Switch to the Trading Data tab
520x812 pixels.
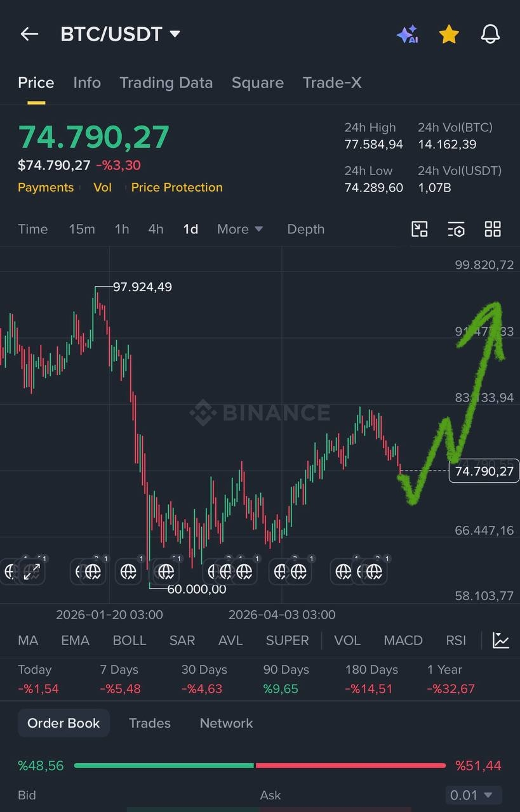(166, 82)
